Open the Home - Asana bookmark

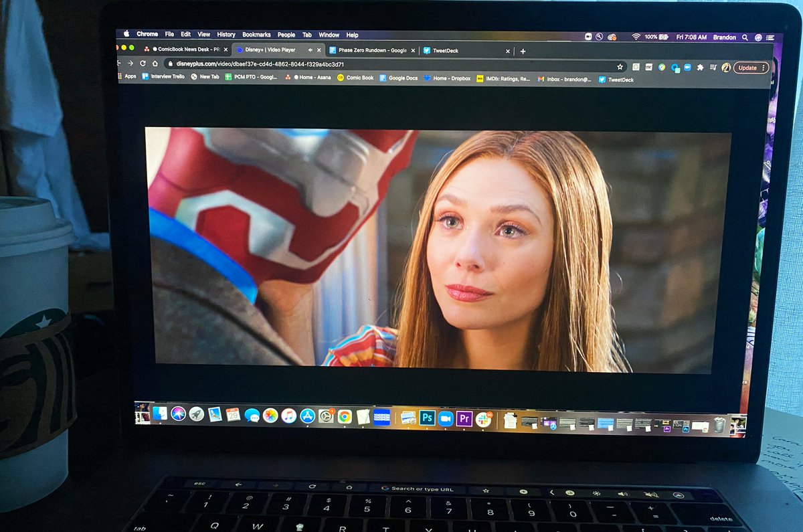pos(308,78)
